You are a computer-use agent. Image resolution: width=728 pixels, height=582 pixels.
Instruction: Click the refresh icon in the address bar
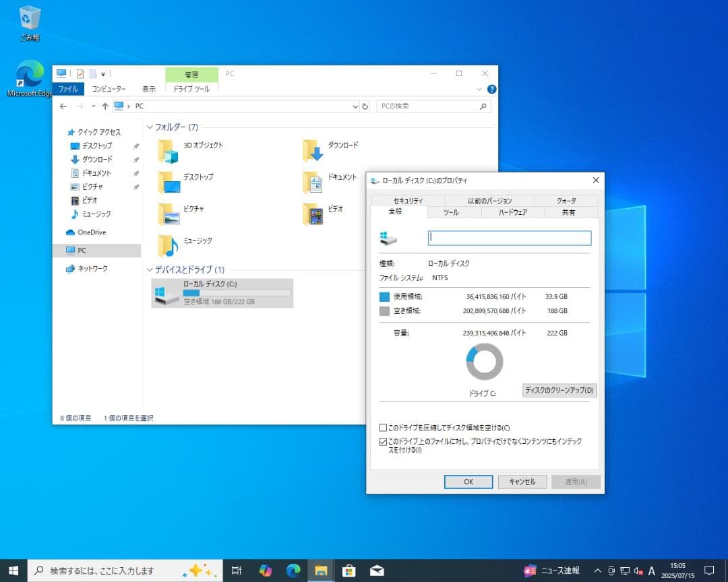[365, 106]
